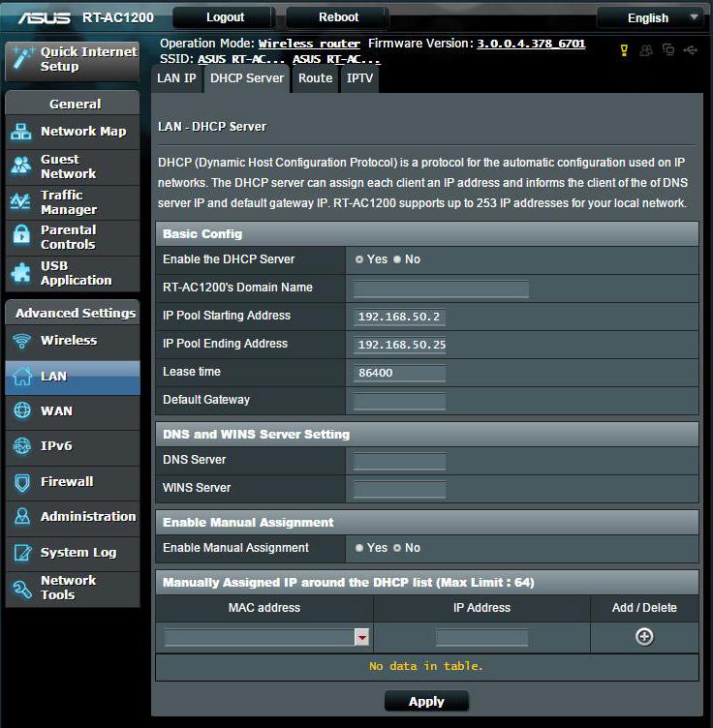Open Parental Controls lock icon

pyautogui.click(x=21, y=234)
